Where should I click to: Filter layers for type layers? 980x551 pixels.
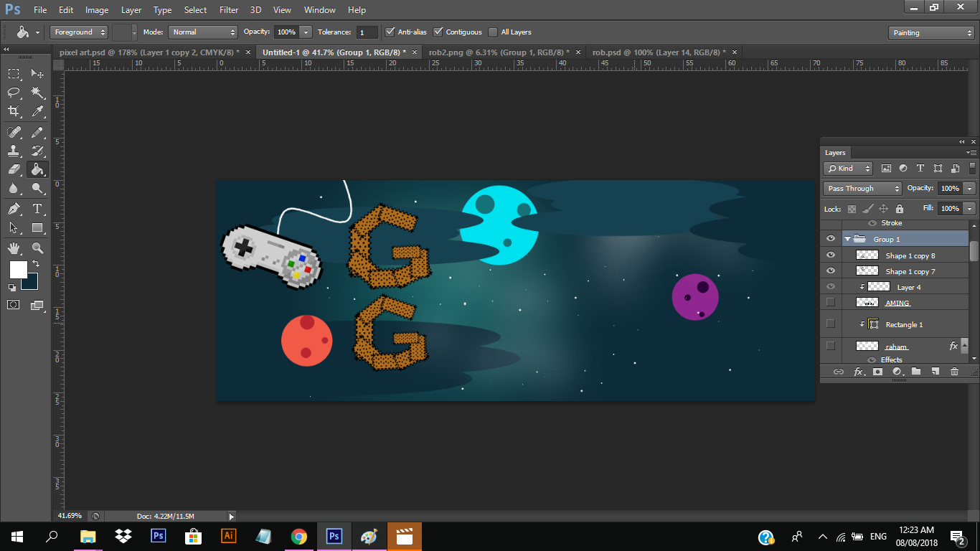click(920, 169)
